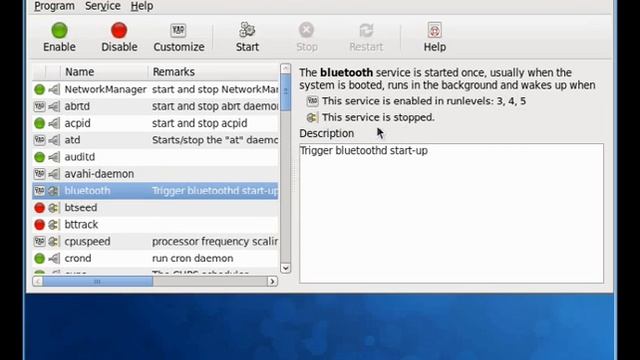Click 'Trigger bluetoothd start-up' remark in bluetooth row
The image size is (640, 360).
point(215,191)
